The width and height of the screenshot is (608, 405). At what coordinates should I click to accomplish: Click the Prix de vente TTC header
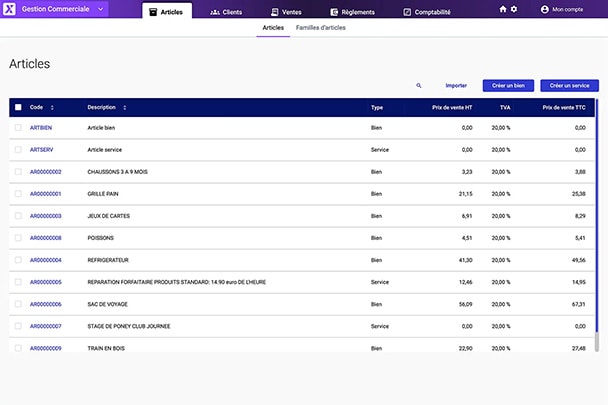564,107
